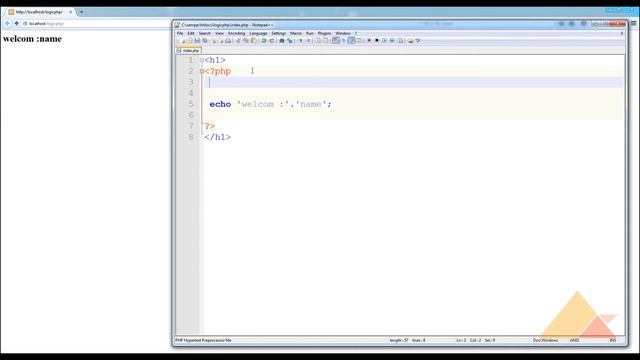Click the Close document toolbar icon
Screen dimensions: 640x360
point(213,41)
